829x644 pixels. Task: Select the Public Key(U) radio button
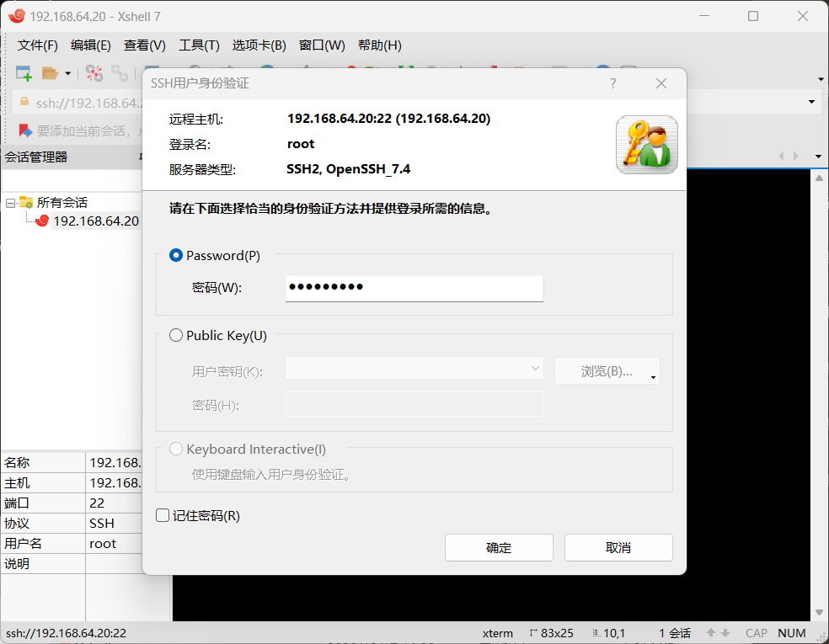tap(175, 336)
